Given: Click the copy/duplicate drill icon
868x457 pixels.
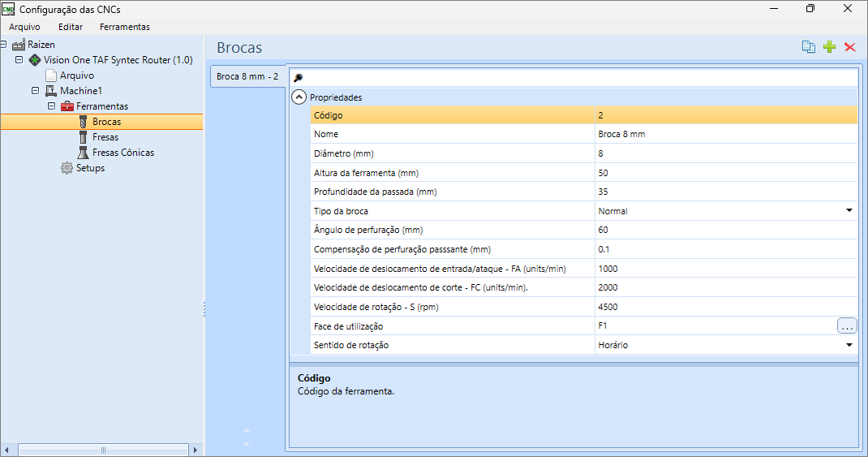Looking at the screenshot, I should click(808, 47).
